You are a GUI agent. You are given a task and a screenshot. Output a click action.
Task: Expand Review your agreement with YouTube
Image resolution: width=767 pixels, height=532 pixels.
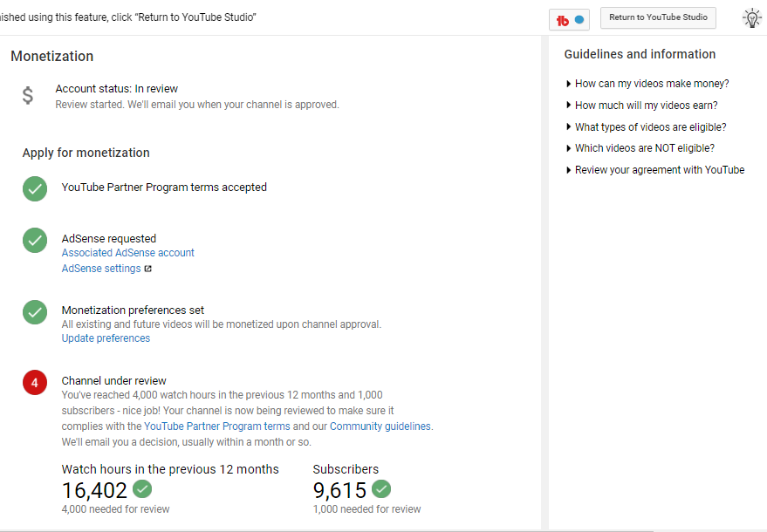[x=655, y=170]
